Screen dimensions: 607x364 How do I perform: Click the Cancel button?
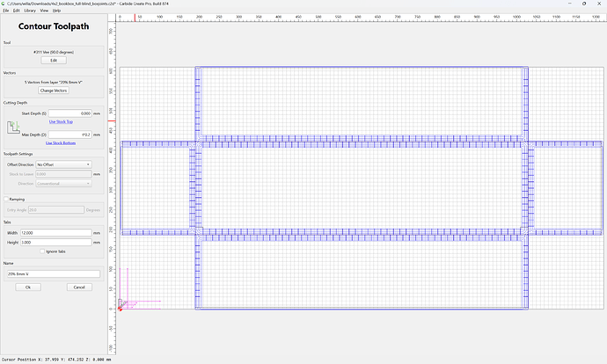(79, 287)
